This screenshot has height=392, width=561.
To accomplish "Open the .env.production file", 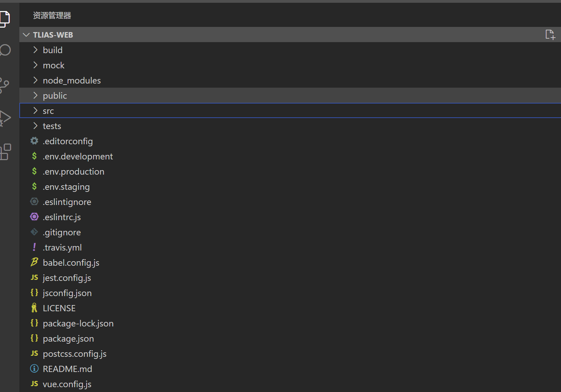I will click(x=73, y=171).
